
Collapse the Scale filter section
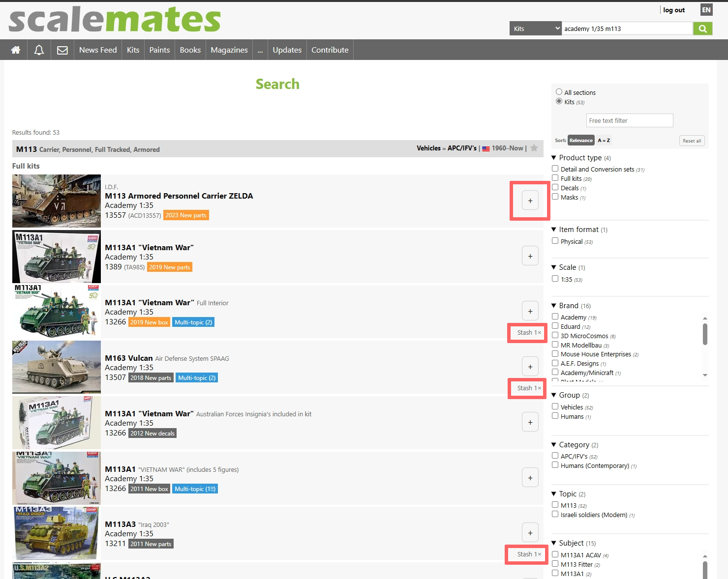click(x=554, y=267)
